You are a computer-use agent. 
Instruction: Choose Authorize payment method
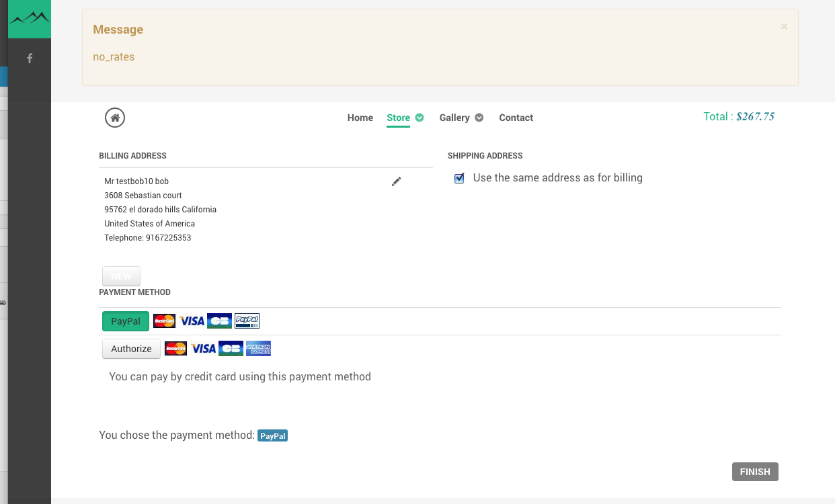tap(131, 349)
